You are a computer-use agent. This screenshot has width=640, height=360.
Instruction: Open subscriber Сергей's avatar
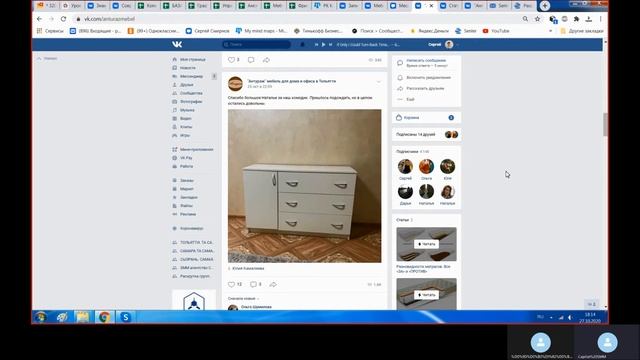[x=405, y=167]
